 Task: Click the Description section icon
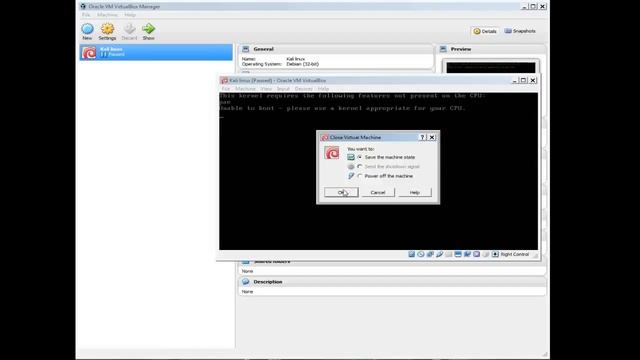tap(245, 282)
